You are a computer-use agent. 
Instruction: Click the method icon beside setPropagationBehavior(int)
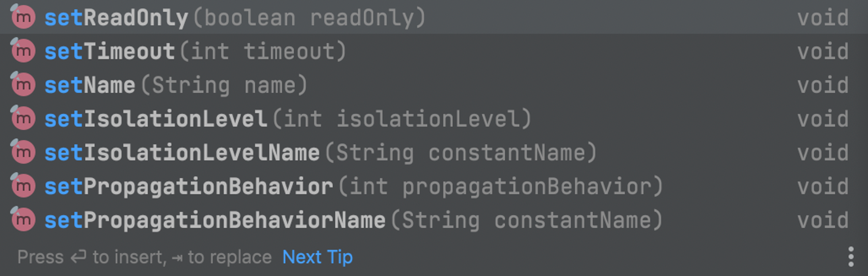[23, 186]
